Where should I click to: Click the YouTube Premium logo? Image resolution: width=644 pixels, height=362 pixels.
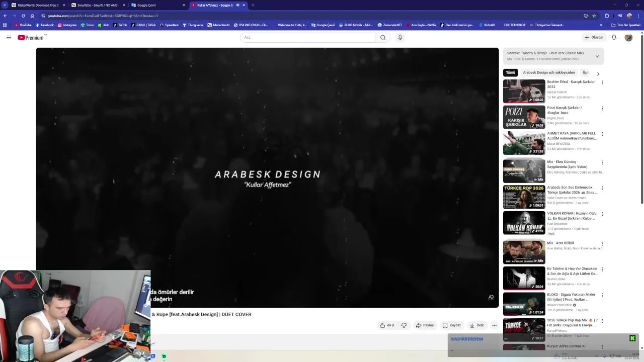[x=32, y=37]
